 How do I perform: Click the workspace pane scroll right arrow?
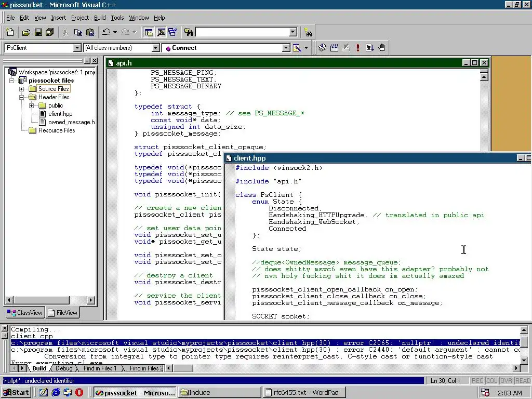[x=90, y=300]
